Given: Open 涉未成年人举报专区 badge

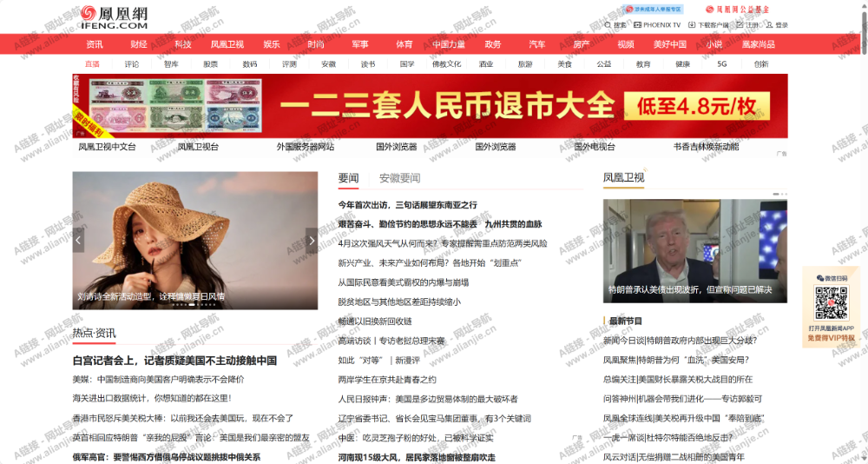Looking at the screenshot, I should [653, 9].
